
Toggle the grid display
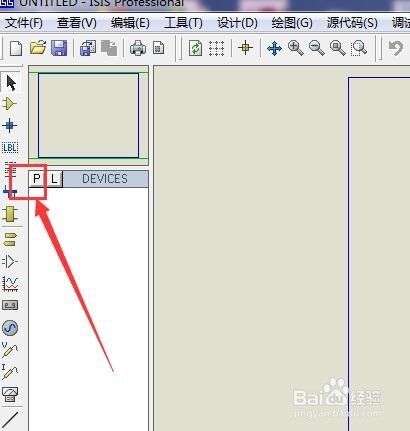pos(216,48)
